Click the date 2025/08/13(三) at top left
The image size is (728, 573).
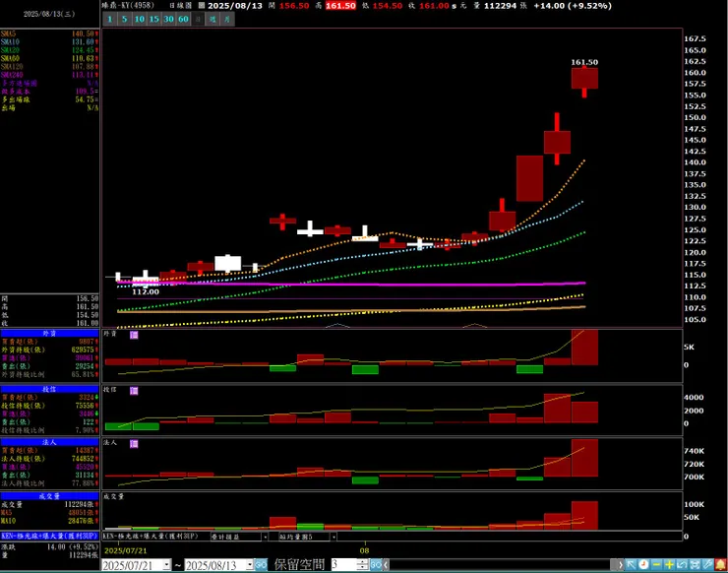click(49, 14)
